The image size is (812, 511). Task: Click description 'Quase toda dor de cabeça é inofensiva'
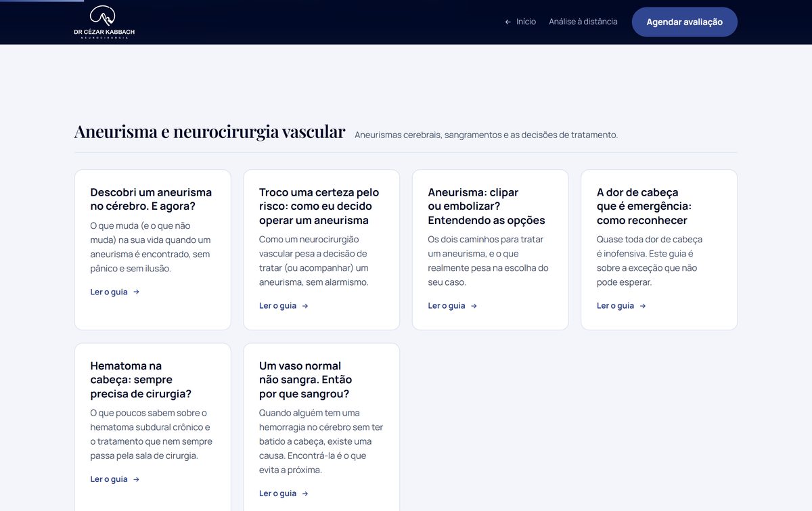pyautogui.click(x=650, y=261)
